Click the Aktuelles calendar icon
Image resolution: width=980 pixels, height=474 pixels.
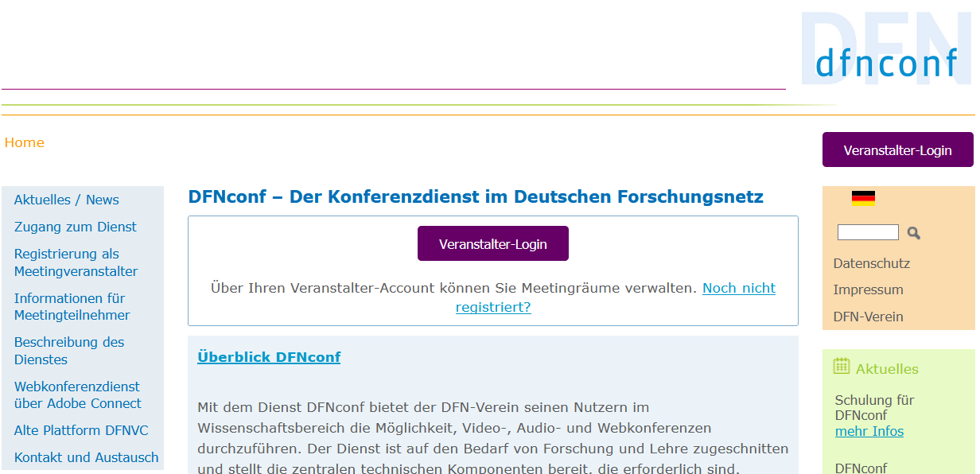tap(841, 366)
